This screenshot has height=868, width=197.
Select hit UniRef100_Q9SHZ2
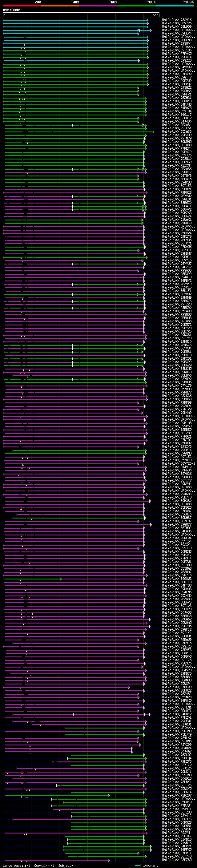pos(177,88)
